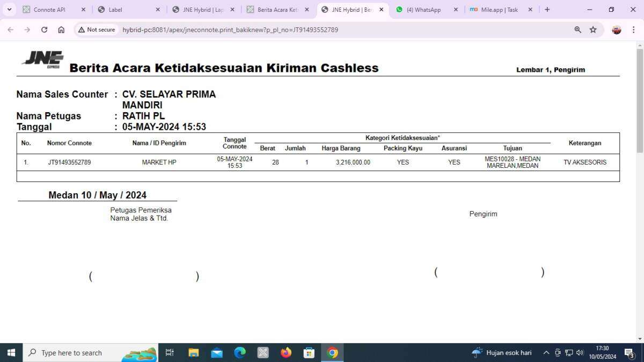The height and width of the screenshot is (362, 644).
Task: Open the tab search dropdown arrow
Action: coord(9,10)
